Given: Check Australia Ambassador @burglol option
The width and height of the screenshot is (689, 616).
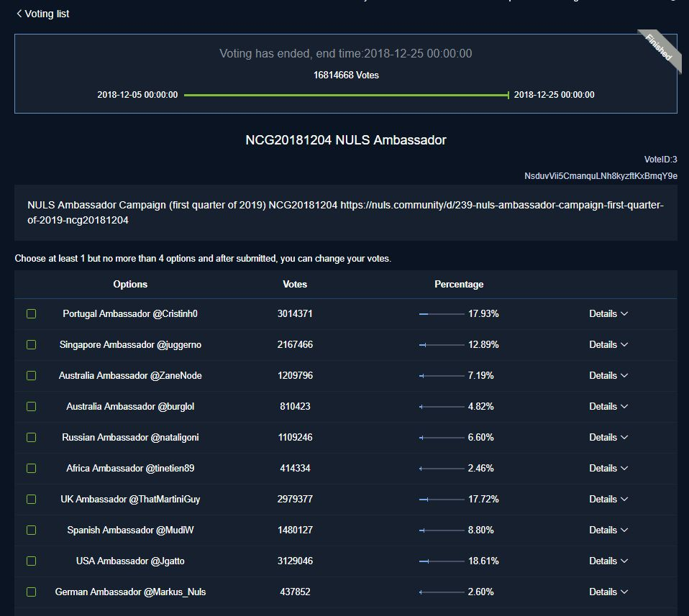Looking at the screenshot, I should [x=31, y=407].
